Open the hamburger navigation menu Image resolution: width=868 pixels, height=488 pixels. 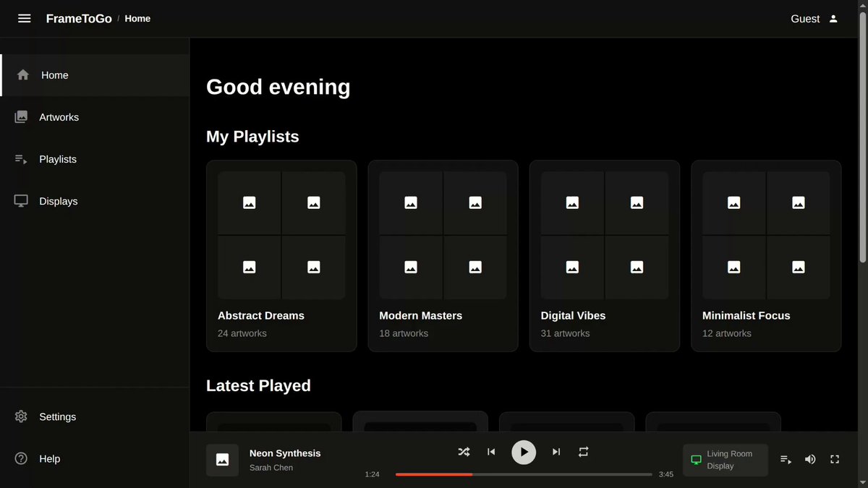pos(25,19)
